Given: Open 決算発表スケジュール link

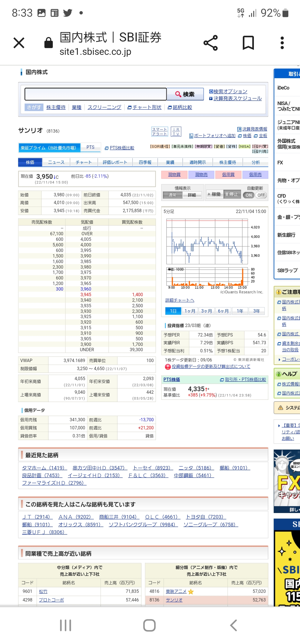Looking at the screenshot, I should coord(237,98).
